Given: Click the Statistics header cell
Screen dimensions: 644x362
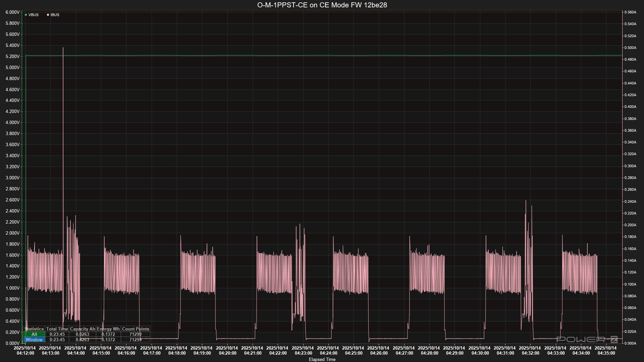Looking at the screenshot, I should [34, 329].
